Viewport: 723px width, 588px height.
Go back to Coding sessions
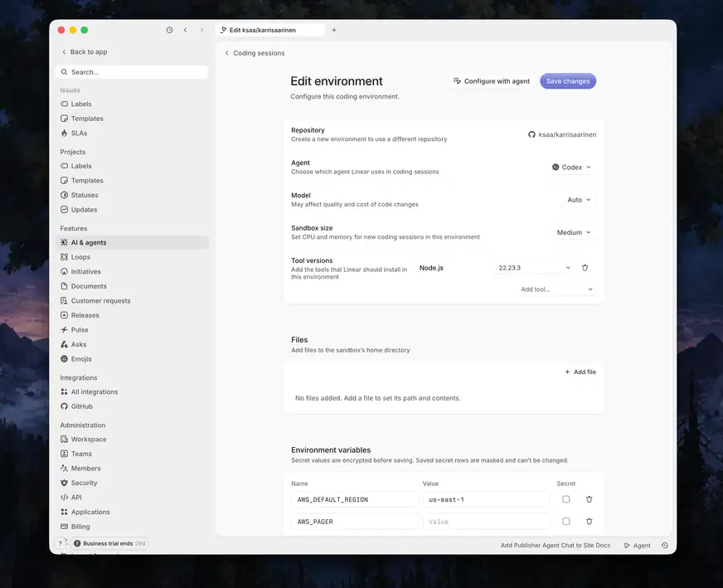coord(255,53)
